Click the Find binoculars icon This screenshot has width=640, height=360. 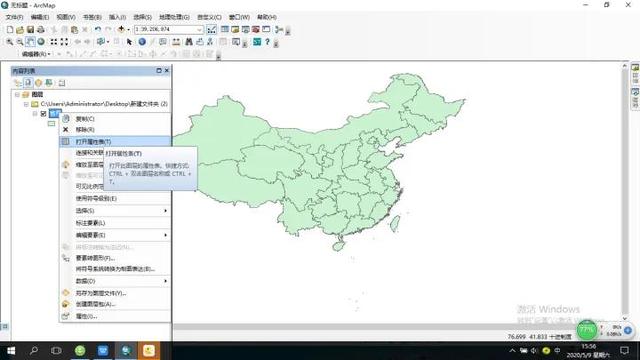[189, 42]
